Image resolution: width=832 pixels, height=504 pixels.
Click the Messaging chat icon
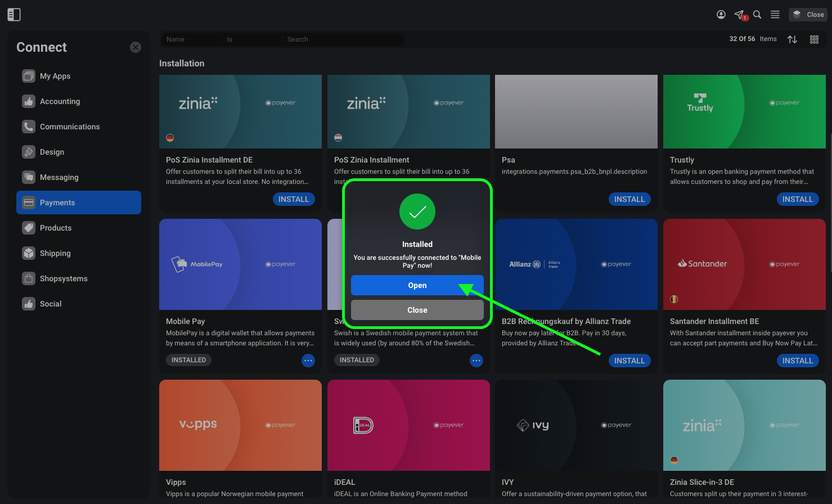coord(29,177)
